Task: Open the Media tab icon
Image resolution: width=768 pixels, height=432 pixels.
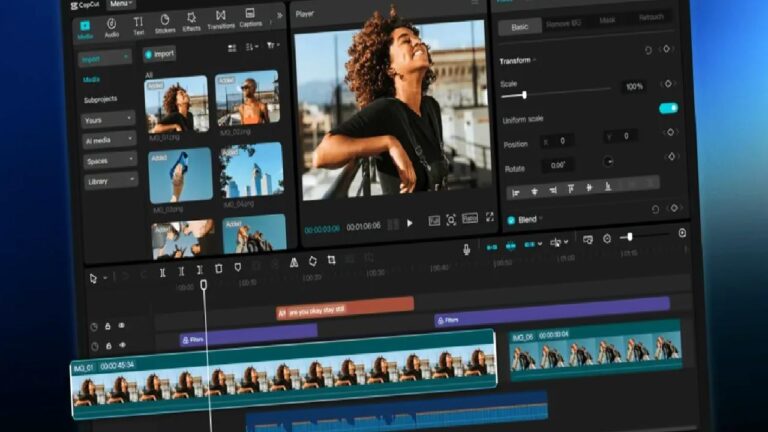Action: (x=85, y=29)
